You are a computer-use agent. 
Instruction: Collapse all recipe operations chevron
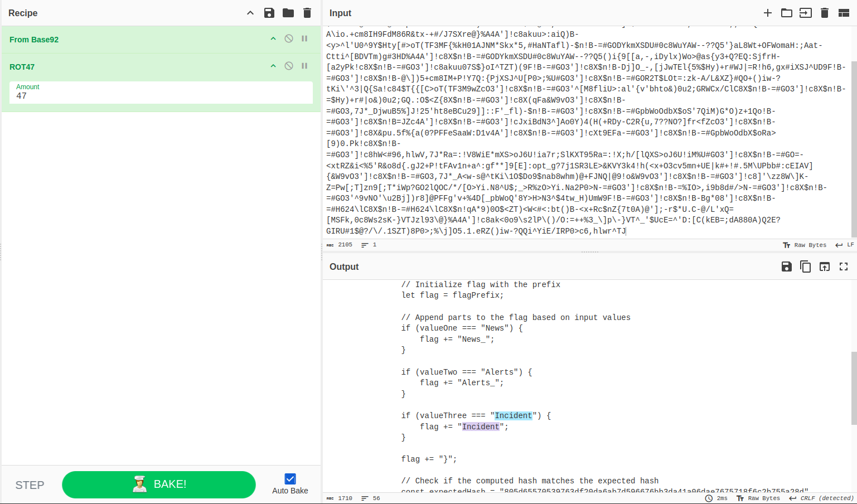(250, 13)
